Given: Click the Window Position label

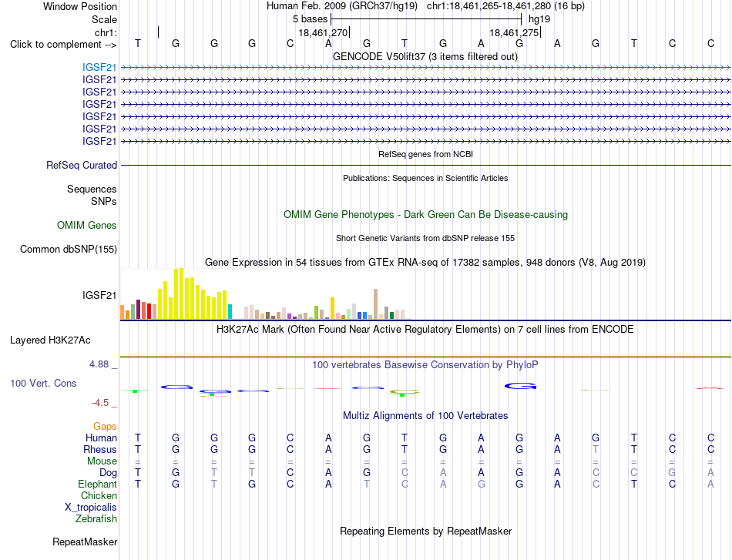Looking at the screenshot, I should pos(80,6).
